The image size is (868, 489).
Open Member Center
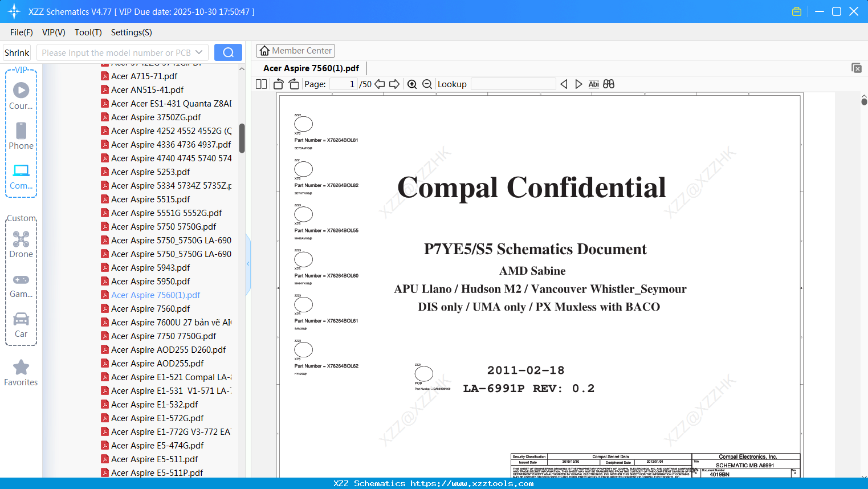click(295, 51)
